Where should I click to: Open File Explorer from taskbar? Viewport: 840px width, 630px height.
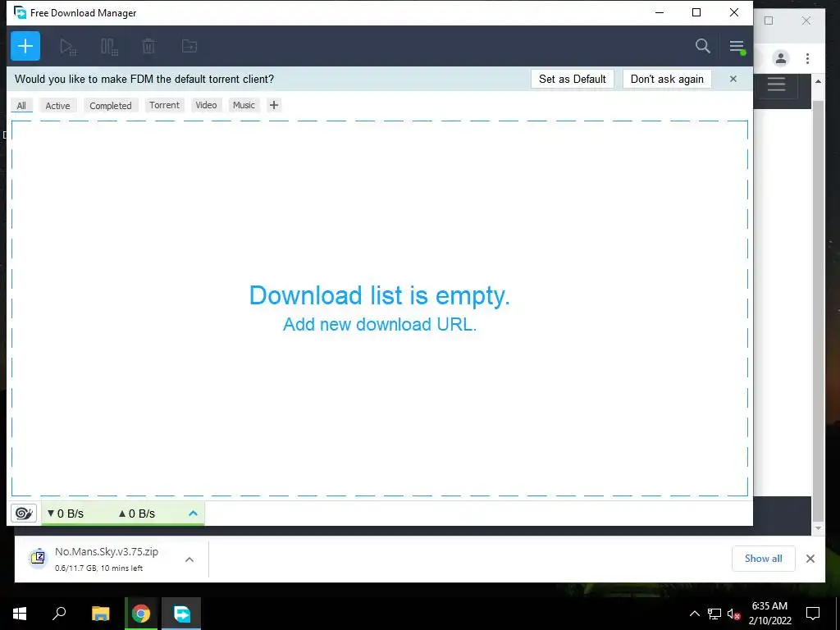point(100,614)
